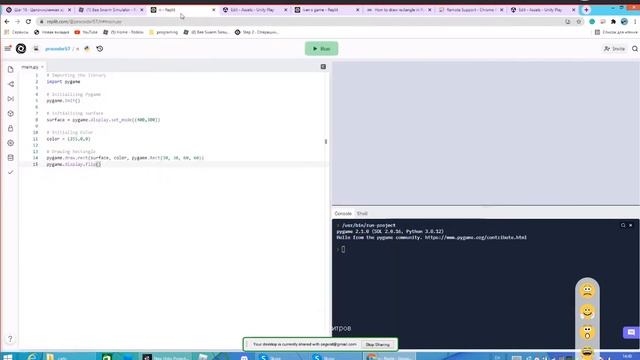The width and height of the screenshot is (640, 360).
Task: Open the chat bubble button
Action: tap(631, 333)
